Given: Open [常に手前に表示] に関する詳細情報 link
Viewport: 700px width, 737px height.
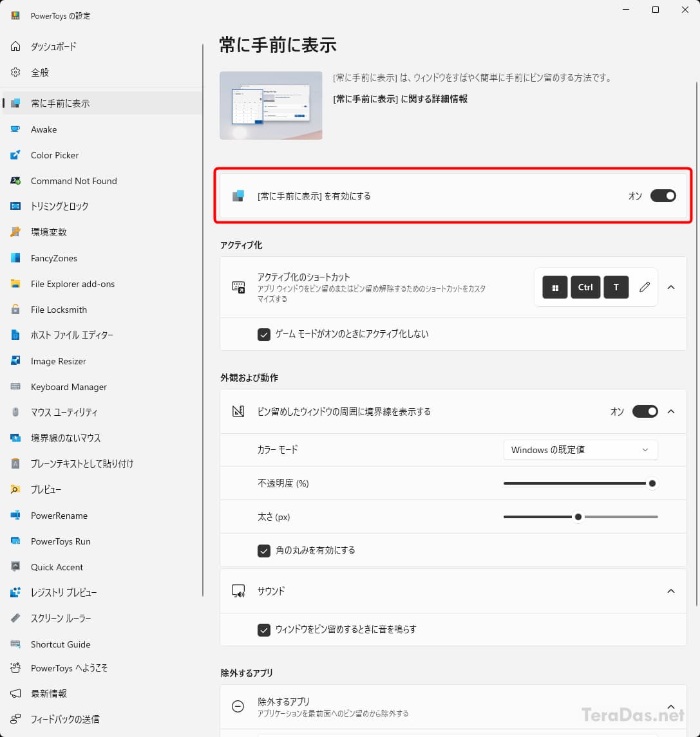Looking at the screenshot, I should (x=400, y=98).
